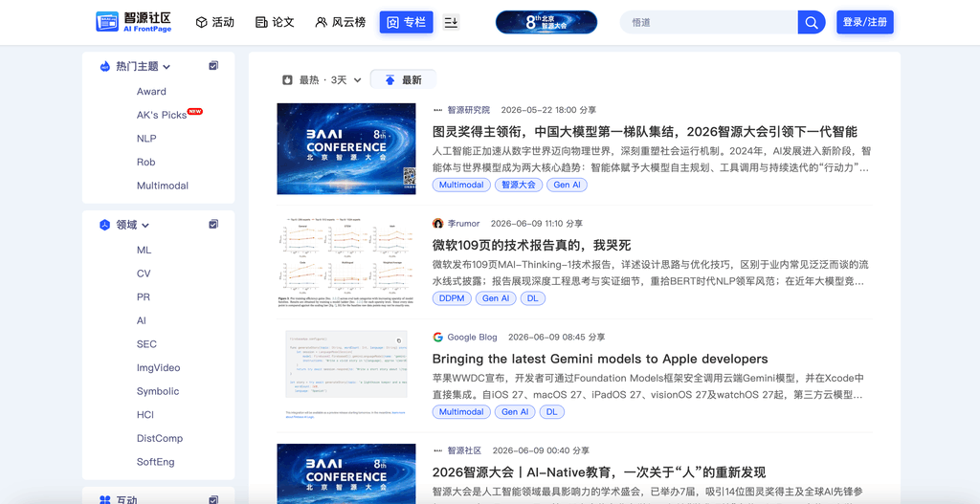Select the Multimodal sidebar topic
The height and width of the screenshot is (504, 980).
(x=163, y=186)
